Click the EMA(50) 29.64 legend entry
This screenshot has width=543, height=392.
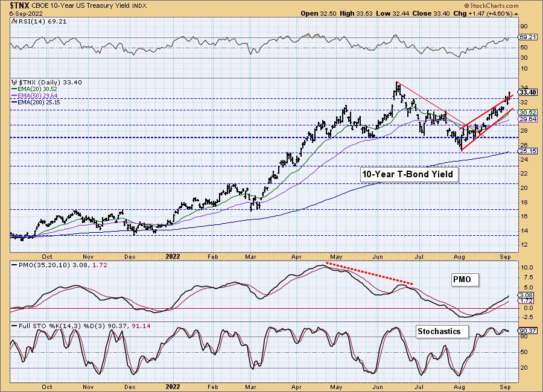[x=34, y=95]
